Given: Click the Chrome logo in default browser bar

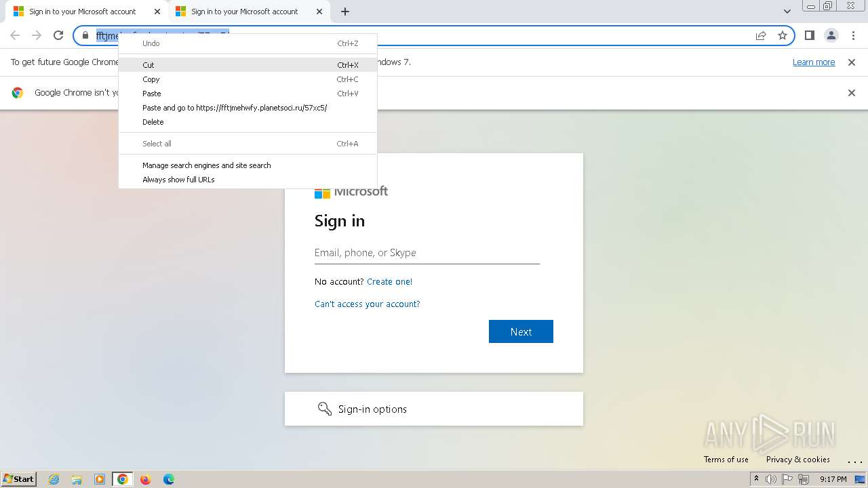Looking at the screenshot, I should tap(18, 93).
